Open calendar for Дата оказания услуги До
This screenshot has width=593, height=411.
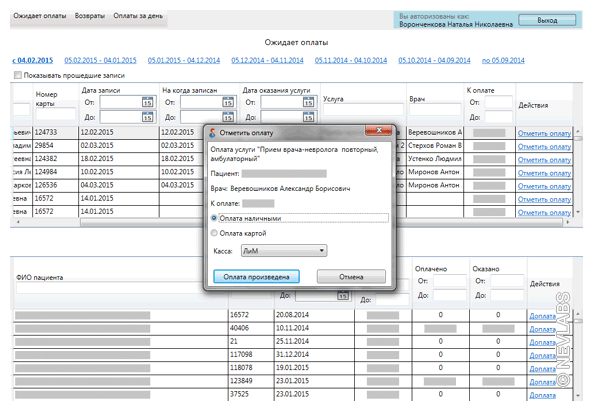click(308, 117)
